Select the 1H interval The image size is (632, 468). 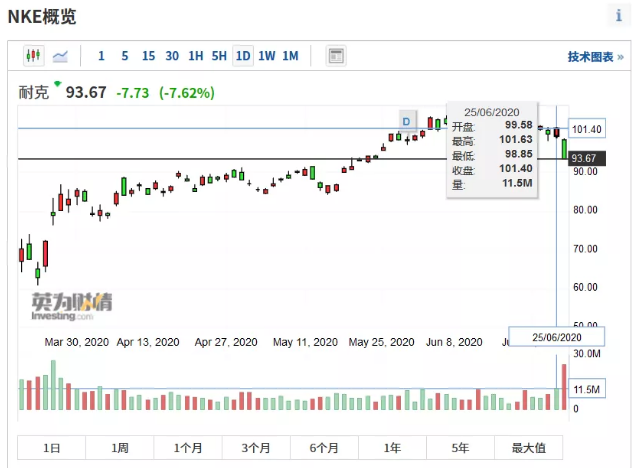coord(196,56)
